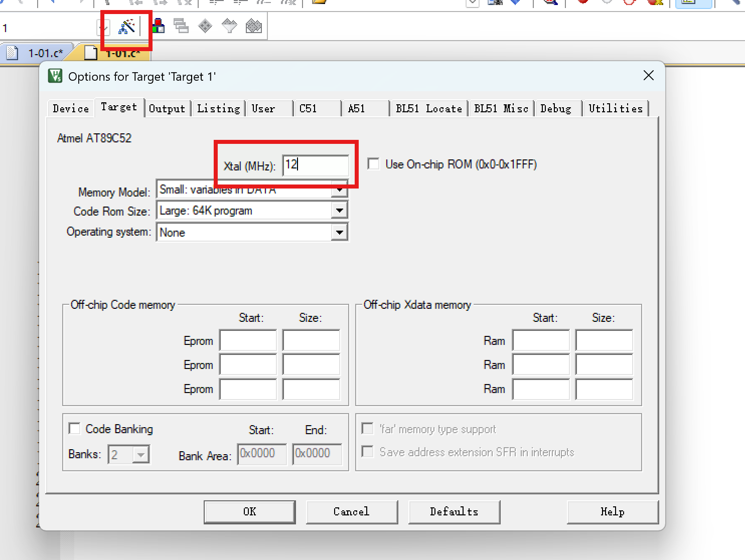Expand the Operating system dropdown
The height and width of the screenshot is (560, 745).
pos(340,232)
